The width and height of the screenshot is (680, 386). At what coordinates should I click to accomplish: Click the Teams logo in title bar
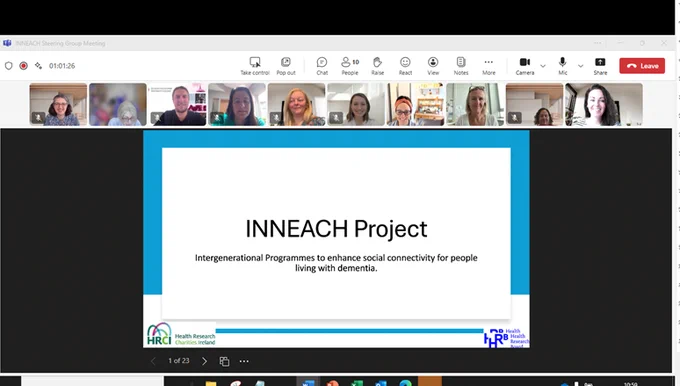(7, 43)
